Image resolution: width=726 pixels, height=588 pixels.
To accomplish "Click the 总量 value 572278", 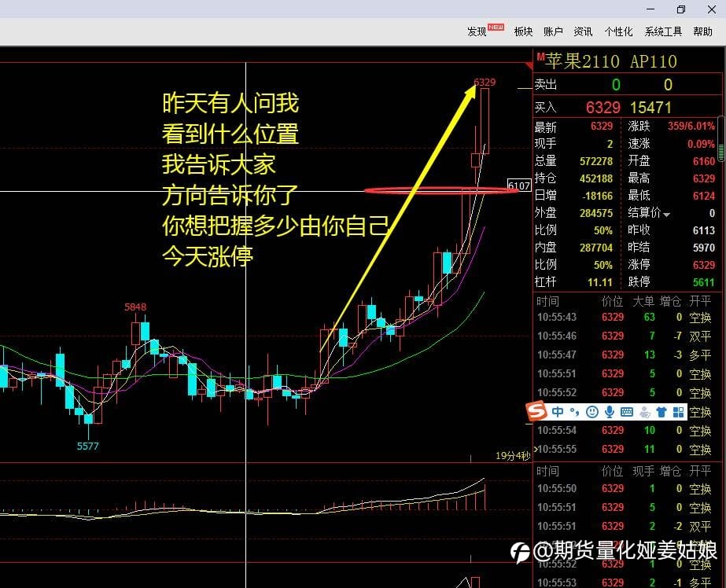I will tap(596, 161).
